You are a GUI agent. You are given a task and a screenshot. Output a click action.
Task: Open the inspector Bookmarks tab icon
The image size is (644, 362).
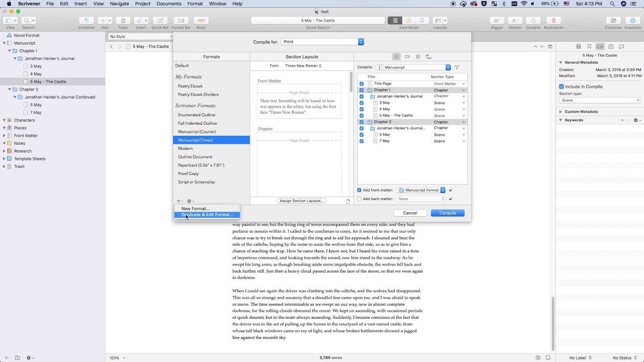(589, 46)
